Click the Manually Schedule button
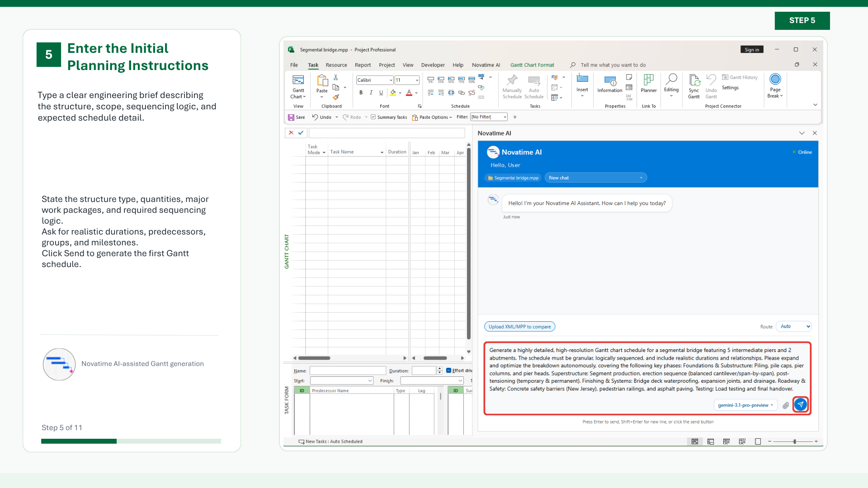 click(x=512, y=87)
